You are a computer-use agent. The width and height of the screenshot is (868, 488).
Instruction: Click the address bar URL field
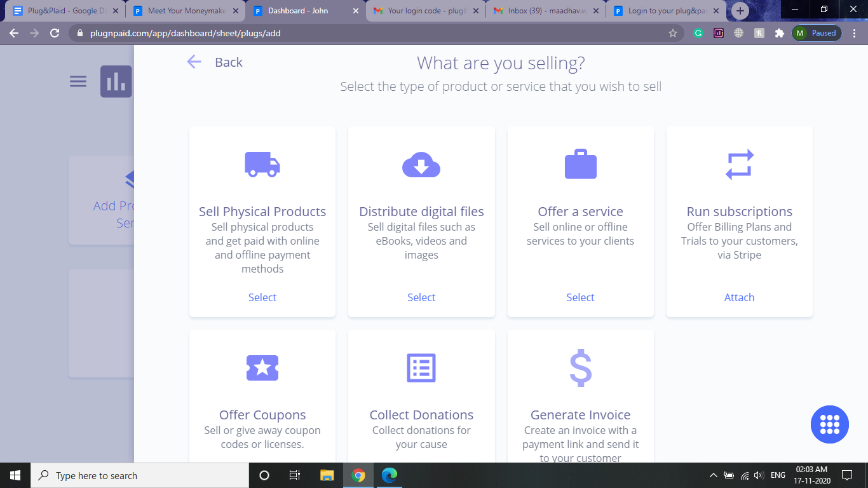point(375,33)
